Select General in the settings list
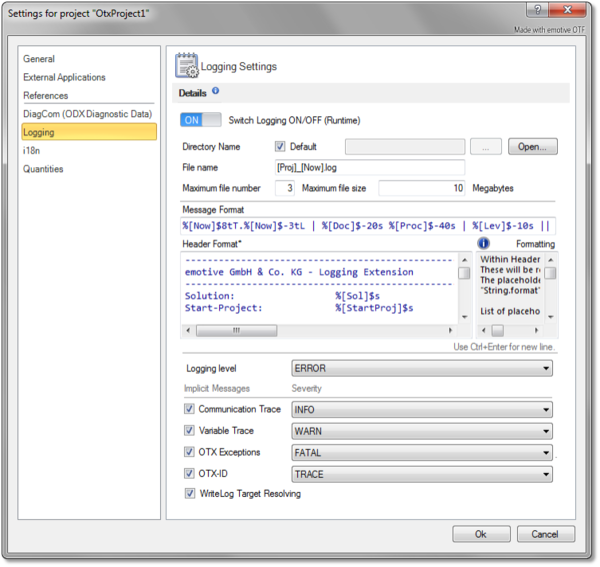 pos(40,59)
